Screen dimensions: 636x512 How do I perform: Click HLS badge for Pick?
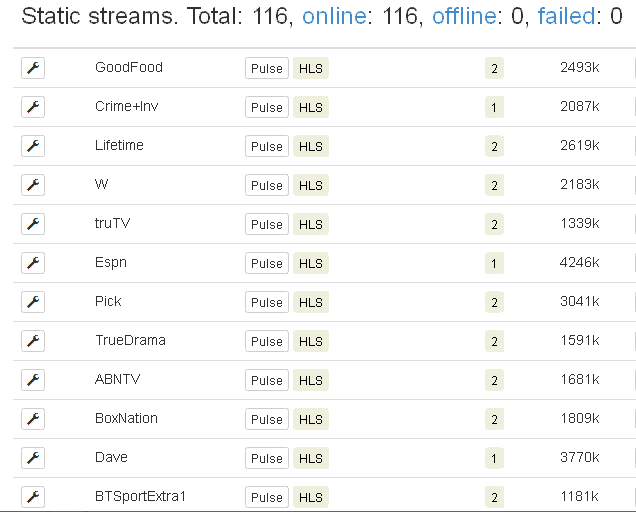point(311,301)
